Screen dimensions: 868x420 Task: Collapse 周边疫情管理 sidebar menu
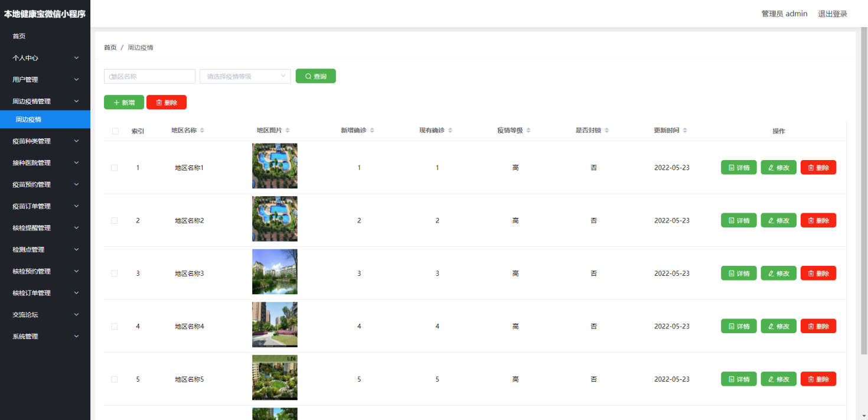point(45,101)
